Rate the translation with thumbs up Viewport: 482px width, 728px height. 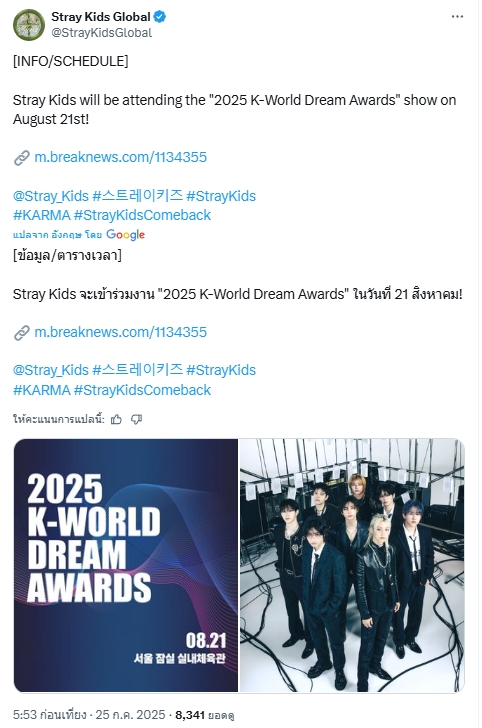coord(117,419)
